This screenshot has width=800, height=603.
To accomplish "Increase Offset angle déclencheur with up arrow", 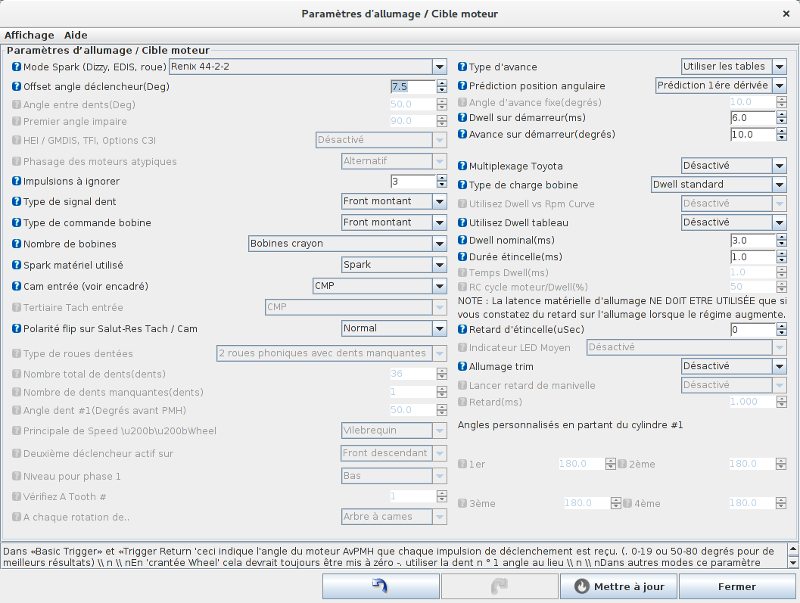I will tap(441, 83).
